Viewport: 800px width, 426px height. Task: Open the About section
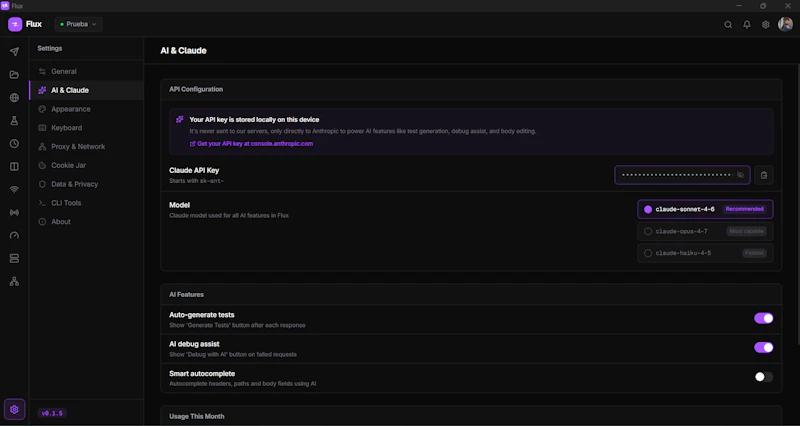[86, 221]
